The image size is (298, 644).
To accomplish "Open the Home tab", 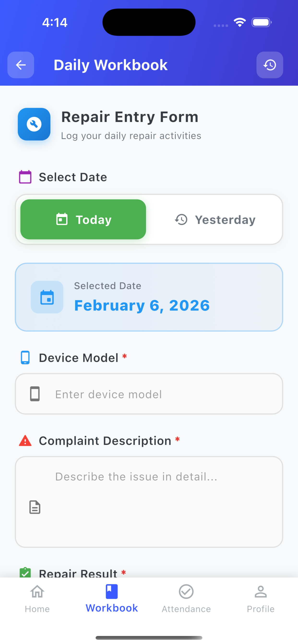I will 37,599.
